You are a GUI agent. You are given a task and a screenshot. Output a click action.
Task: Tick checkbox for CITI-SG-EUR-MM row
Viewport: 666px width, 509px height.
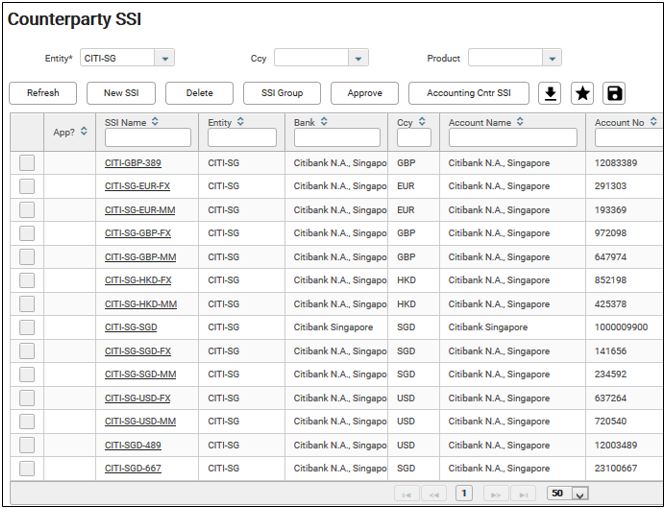(x=27, y=210)
